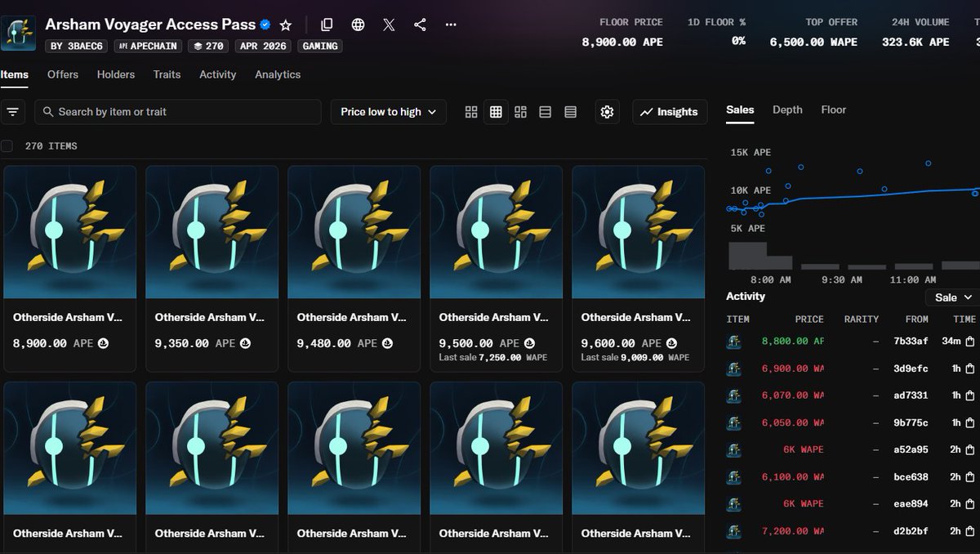Image resolution: width=980 pixels, height=554 pixels.
Task: Open the item card priced 9,480.00 APE
Action: [354, 269]
